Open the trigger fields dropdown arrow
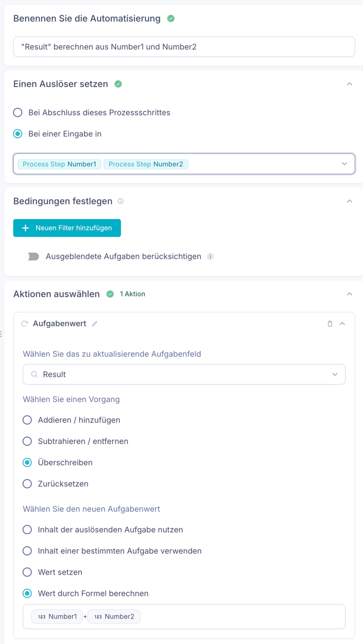The image size is (363, 644). click(x=345, y=164)
